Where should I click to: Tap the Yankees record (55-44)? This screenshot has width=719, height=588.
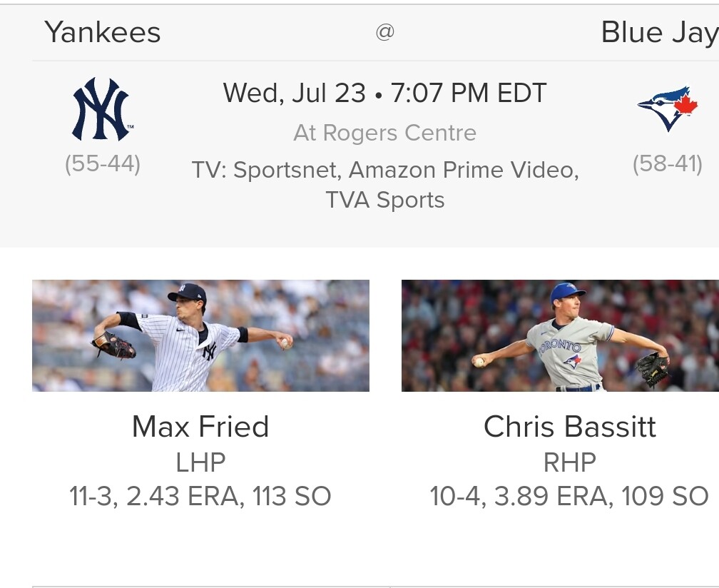click(103, 163)
